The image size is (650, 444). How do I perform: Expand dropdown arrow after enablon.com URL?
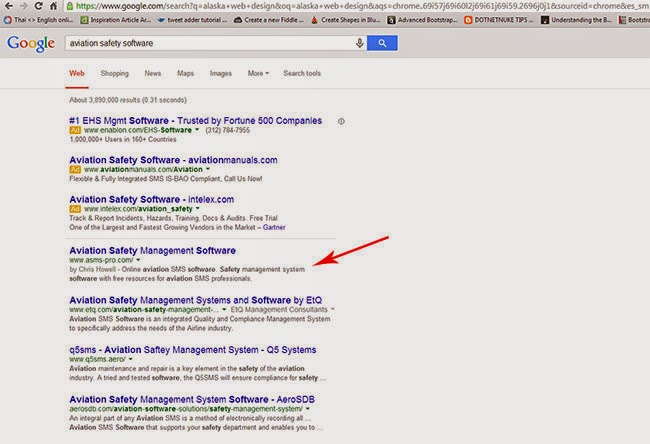click(197, 130)
